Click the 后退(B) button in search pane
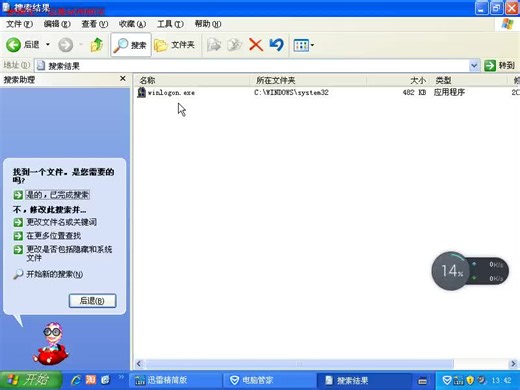 coord(92,301)
